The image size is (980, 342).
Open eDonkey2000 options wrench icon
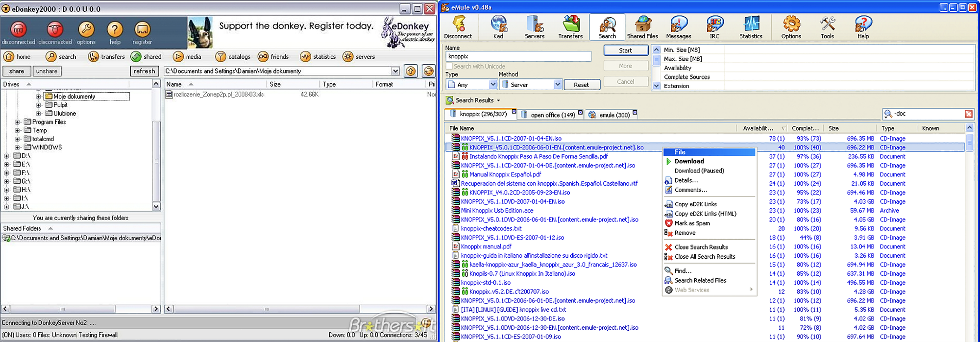click(x=86, y=33)
